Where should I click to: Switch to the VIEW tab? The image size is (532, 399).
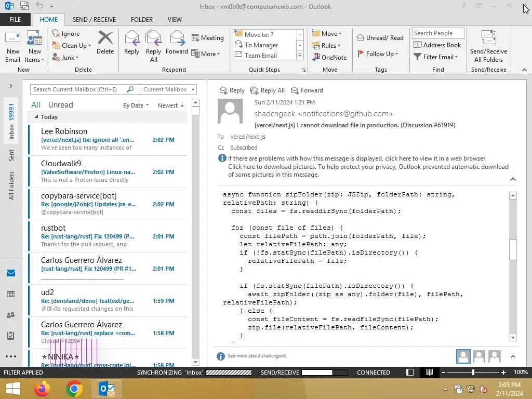[175, 20]
